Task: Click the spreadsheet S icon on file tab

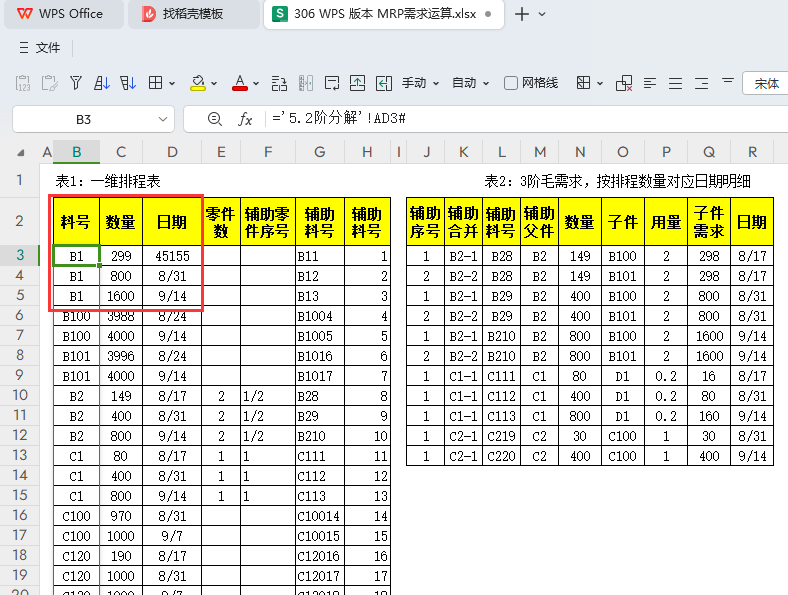Action: (x=279, y=14)
